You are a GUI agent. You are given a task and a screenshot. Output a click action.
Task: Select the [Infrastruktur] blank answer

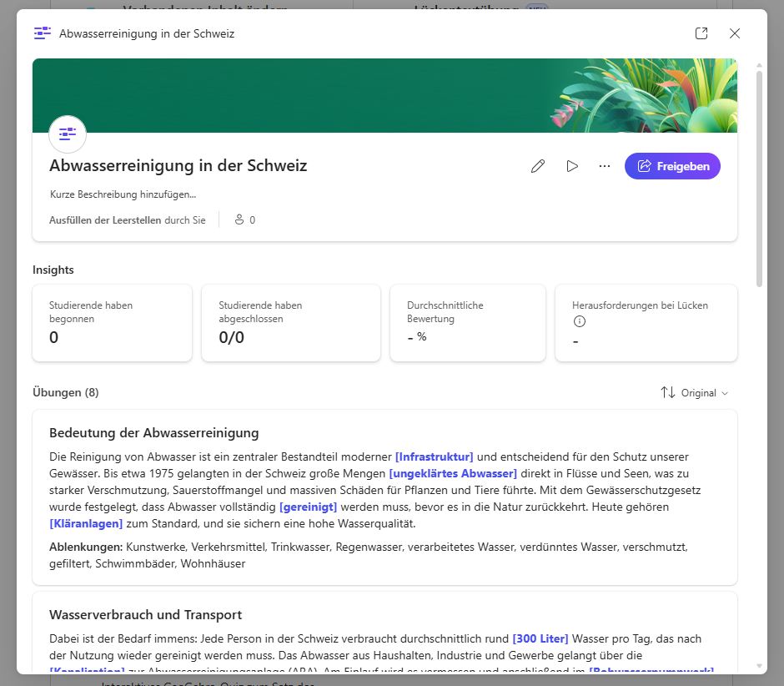pos(434,456)
